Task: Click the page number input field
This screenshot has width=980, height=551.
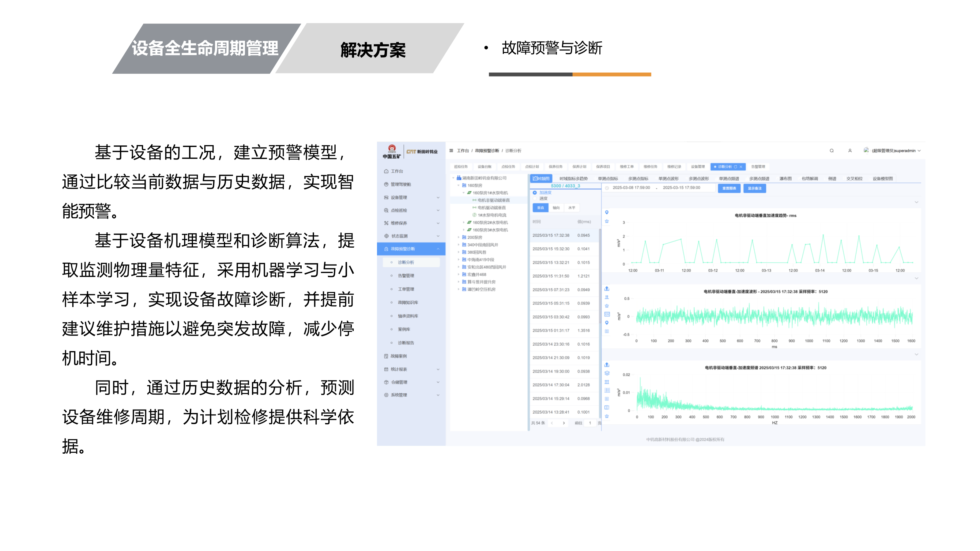Action: click(x=590, y=423)
